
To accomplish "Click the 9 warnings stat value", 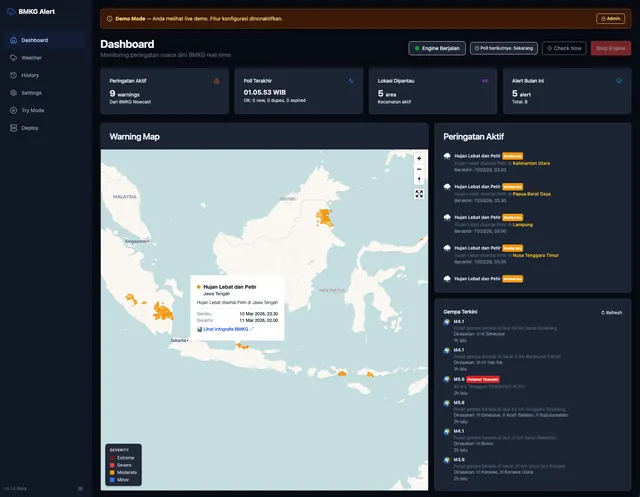I will pyautogui.click(x=124, y=94).
